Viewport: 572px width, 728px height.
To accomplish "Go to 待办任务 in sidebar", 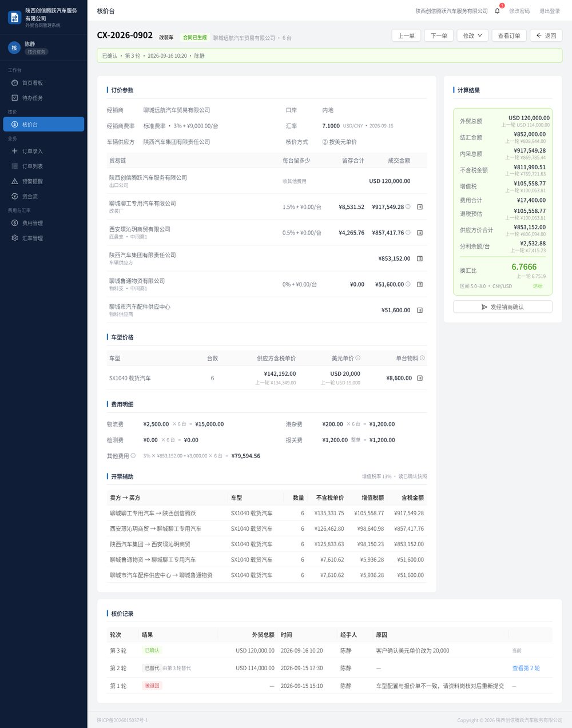I will point(43,98).
